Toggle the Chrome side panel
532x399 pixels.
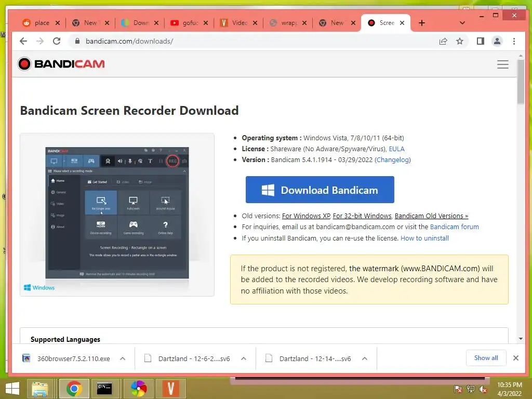pyautogui.click(x=480, y=41)
